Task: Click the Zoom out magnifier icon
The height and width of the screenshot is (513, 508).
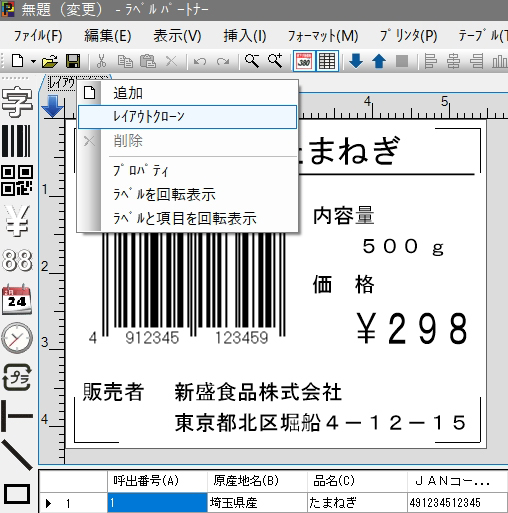Action: 252,61
